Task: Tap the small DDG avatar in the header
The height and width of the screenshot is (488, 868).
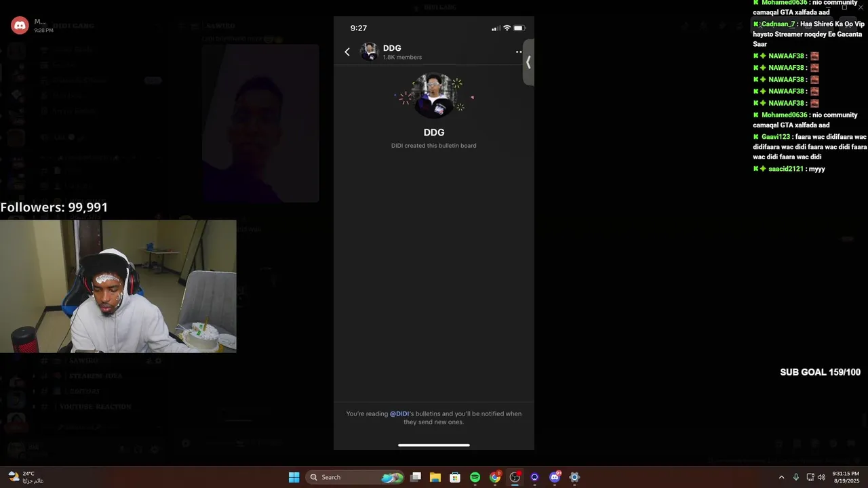Action: [x=369, y=52]
